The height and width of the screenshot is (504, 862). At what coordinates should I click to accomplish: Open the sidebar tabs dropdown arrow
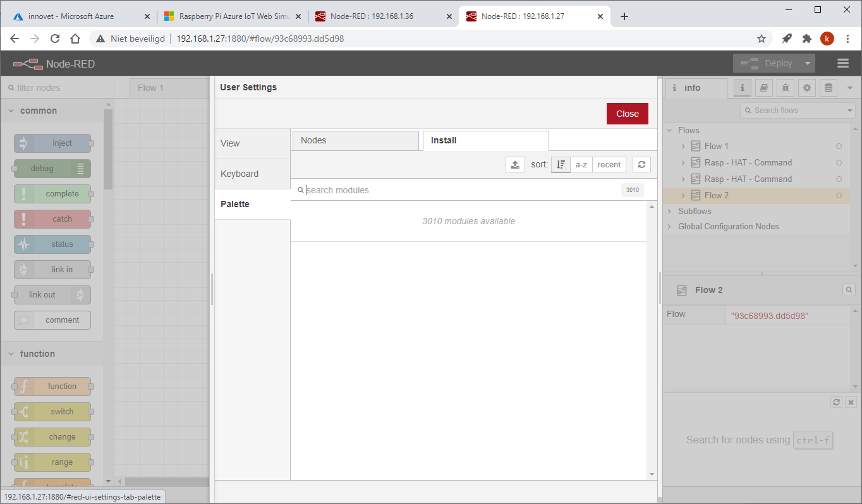(x=849, y=88)
